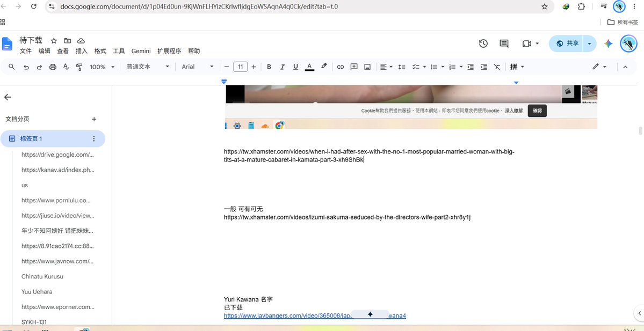Image resolution: width=644 pixels, height=331 pixels.
Task: Start a Meet video call
Action: pyautogui.click(x=527, y=43)
